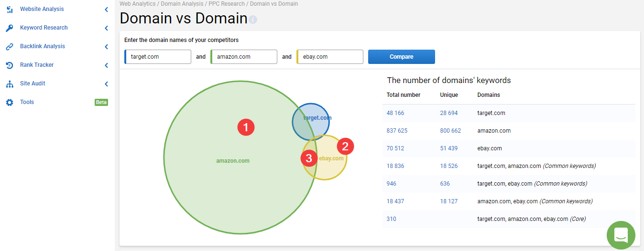Click the Rank Tracker history icon

pos(10,65)
